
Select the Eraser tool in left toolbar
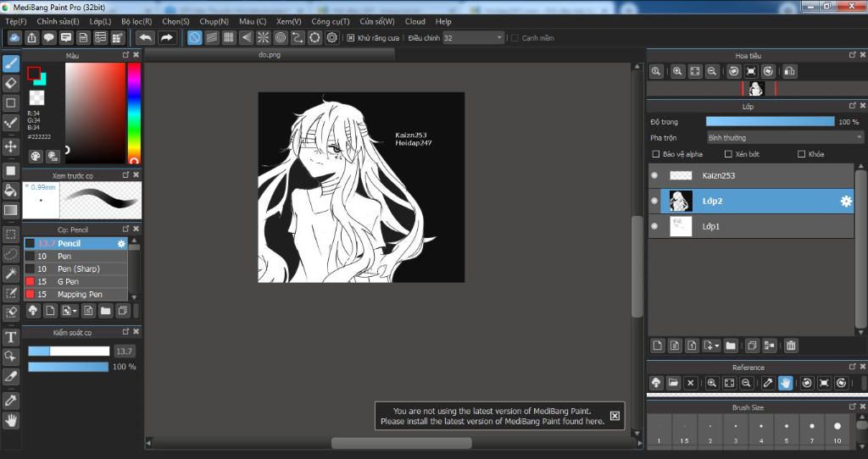[x=11, y=83]
